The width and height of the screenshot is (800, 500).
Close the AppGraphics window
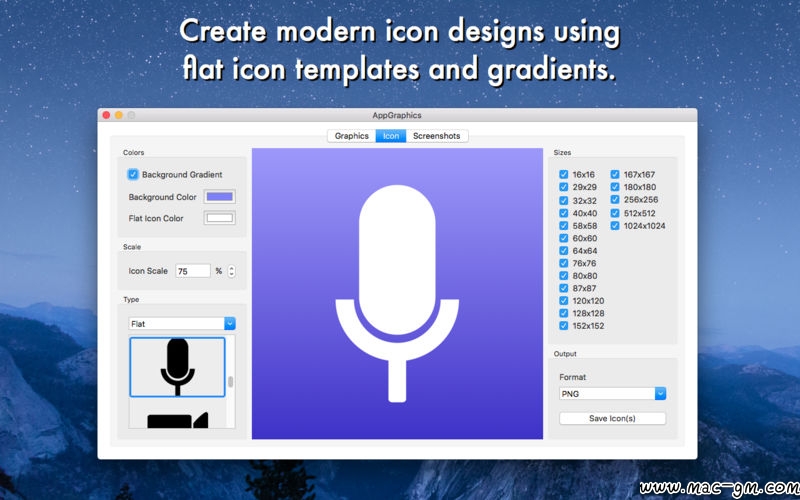[x=106, y=115]
